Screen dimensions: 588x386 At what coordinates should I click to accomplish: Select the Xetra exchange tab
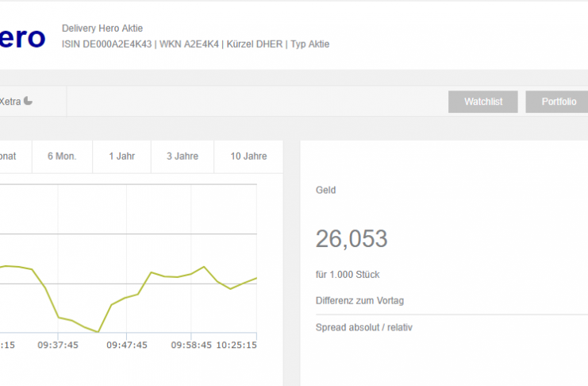(x=33, y=102)
